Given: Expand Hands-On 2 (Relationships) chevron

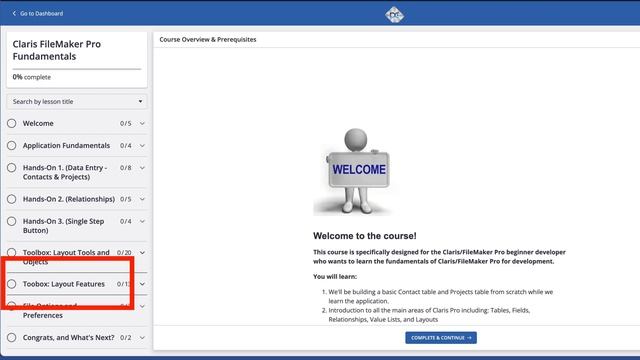Looking at the screenshot, I should (x=142, y=199).
